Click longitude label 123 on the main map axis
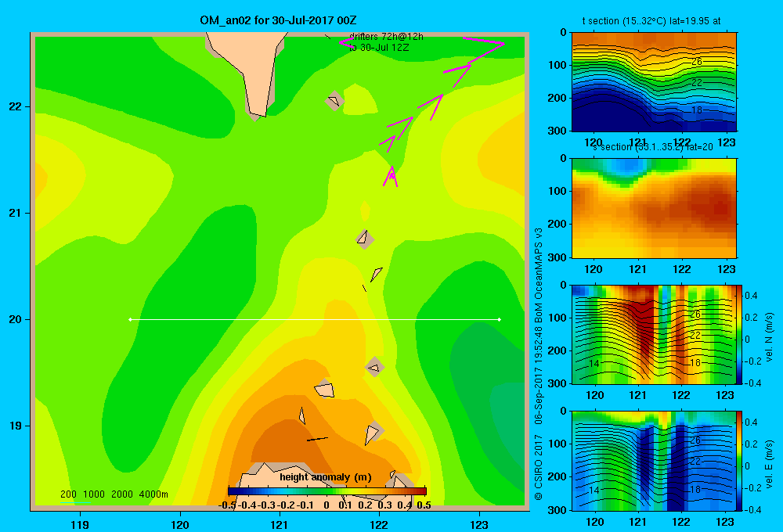Viewport: 783px width, 532px height. click(479, 524)
